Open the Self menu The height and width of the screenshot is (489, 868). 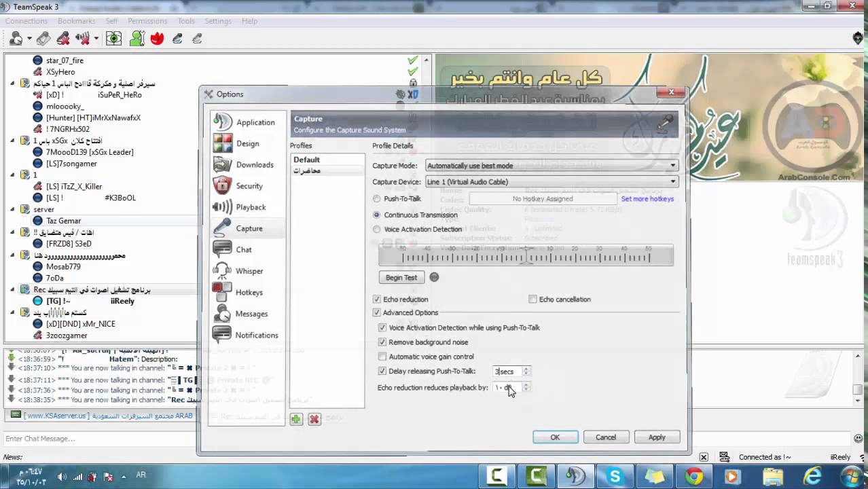[111, 21]
